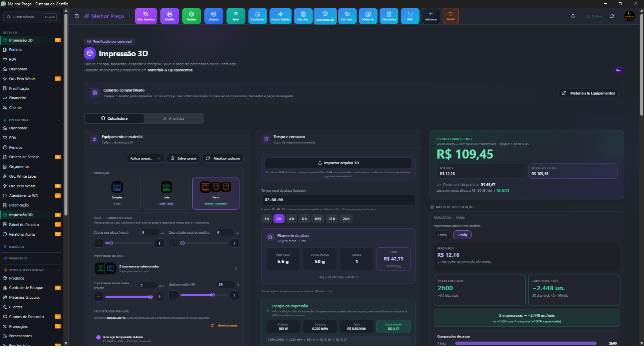Collapse SETUP & FERRAMENTAS section
Viewport: 644px width, 362px height.
coord(32,270)
